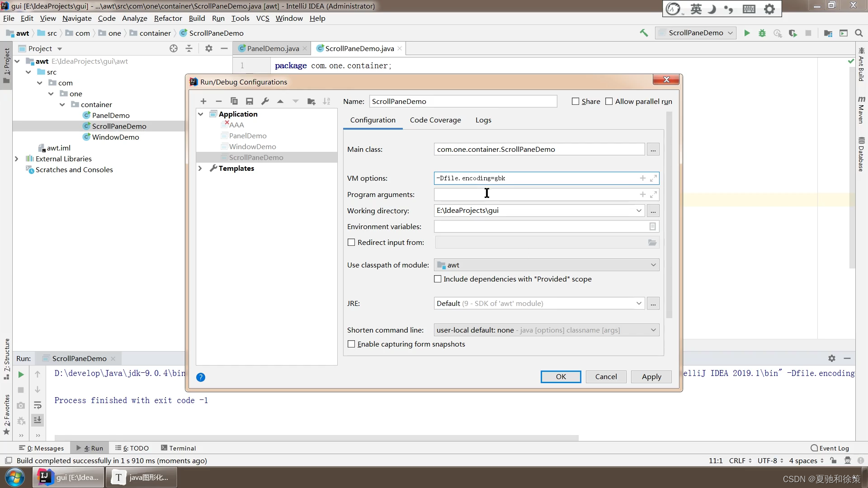Open the JRE dropdown
The width and height of the screenshot is (868, 488).
click(639, 303)
